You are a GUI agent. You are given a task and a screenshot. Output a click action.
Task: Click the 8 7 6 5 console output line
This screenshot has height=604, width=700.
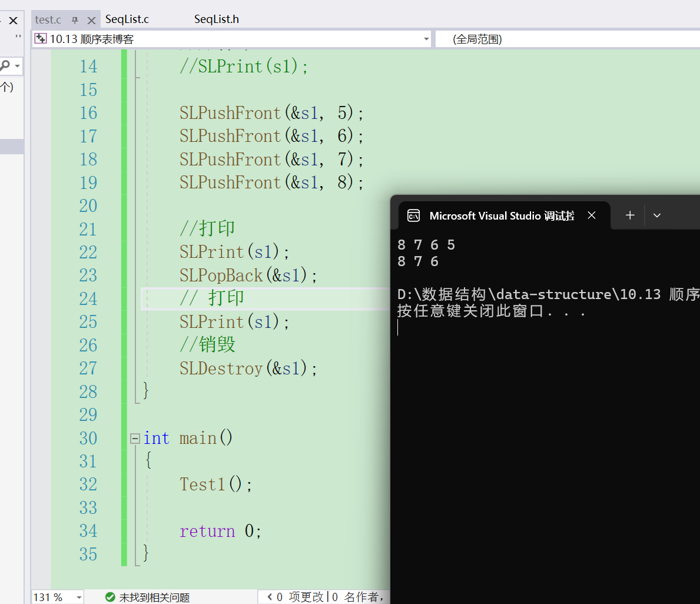coord(426,245)
